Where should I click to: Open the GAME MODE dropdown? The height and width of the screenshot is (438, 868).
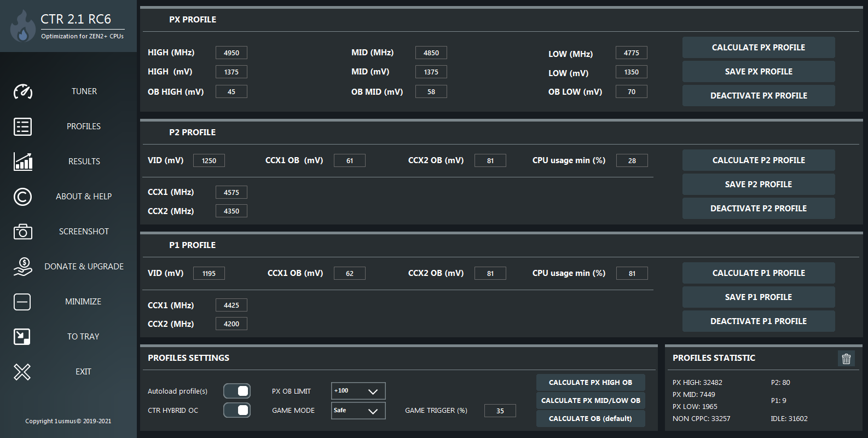(358, 411)
